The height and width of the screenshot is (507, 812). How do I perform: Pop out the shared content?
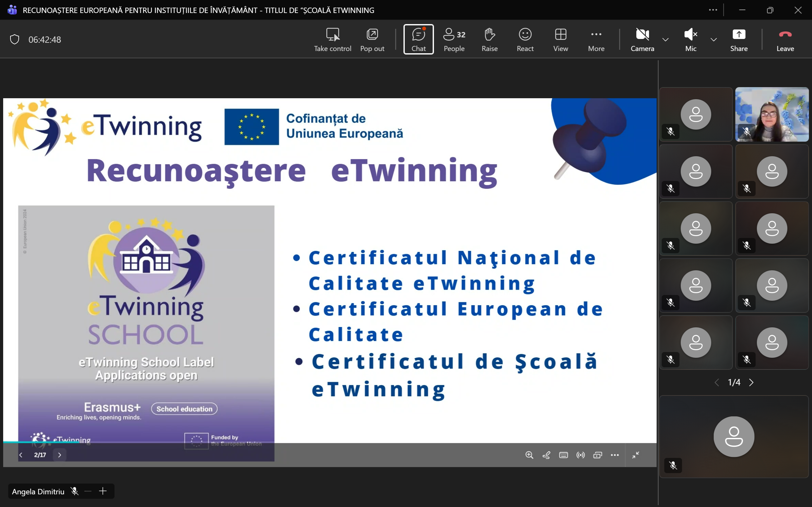(x=372, y=39)
